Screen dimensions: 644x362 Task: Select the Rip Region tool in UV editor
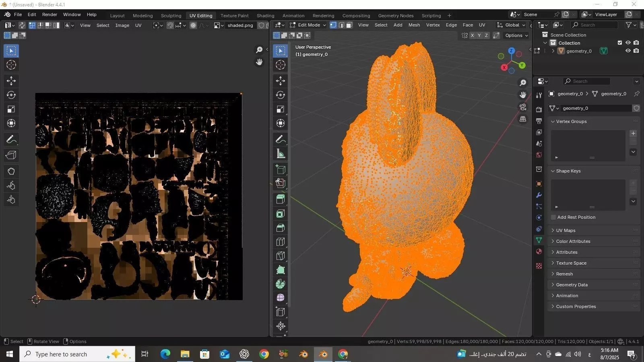tap(11, 155)
